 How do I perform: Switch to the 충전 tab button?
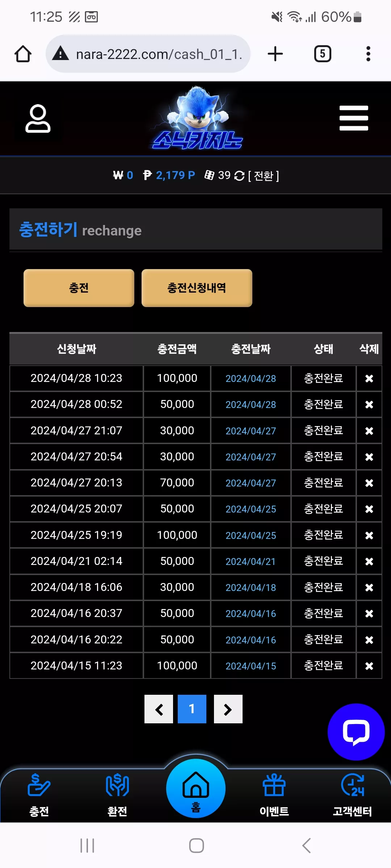click(79, 288)
